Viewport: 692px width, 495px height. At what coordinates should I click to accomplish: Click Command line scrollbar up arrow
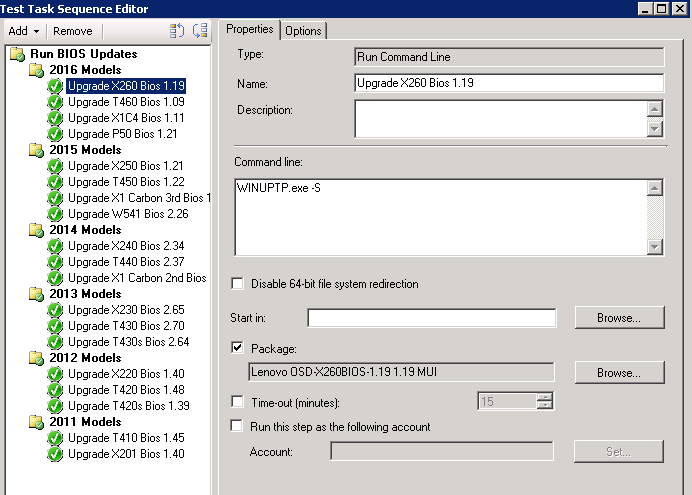point(655,188)
